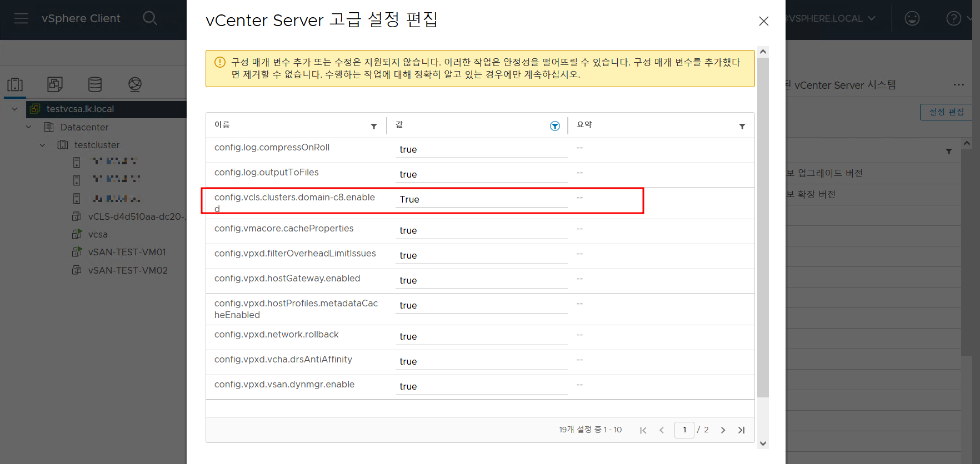
Task: Click the background table filter icon
Action: point(949,152)
